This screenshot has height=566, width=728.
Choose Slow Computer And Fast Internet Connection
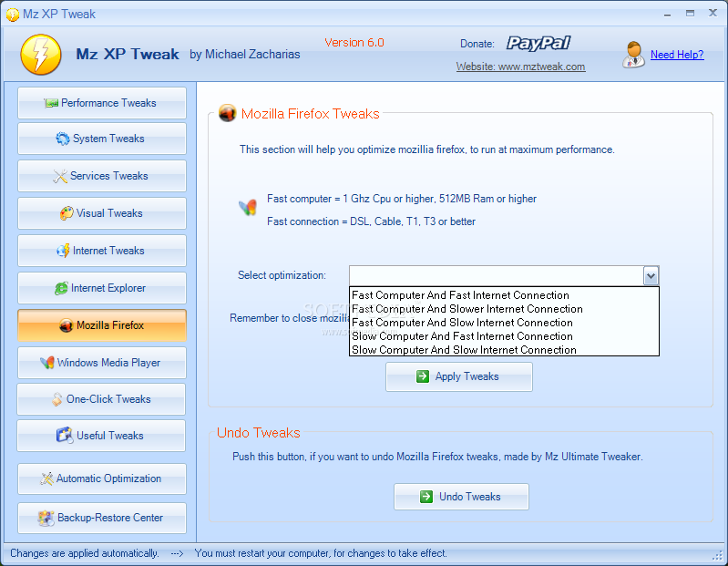tap(504, 336)
